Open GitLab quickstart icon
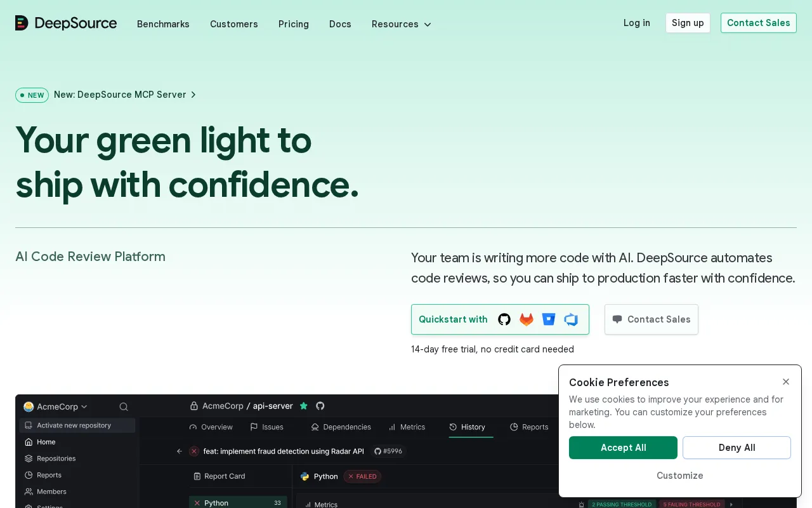812x508 pixels. (527, 319)
